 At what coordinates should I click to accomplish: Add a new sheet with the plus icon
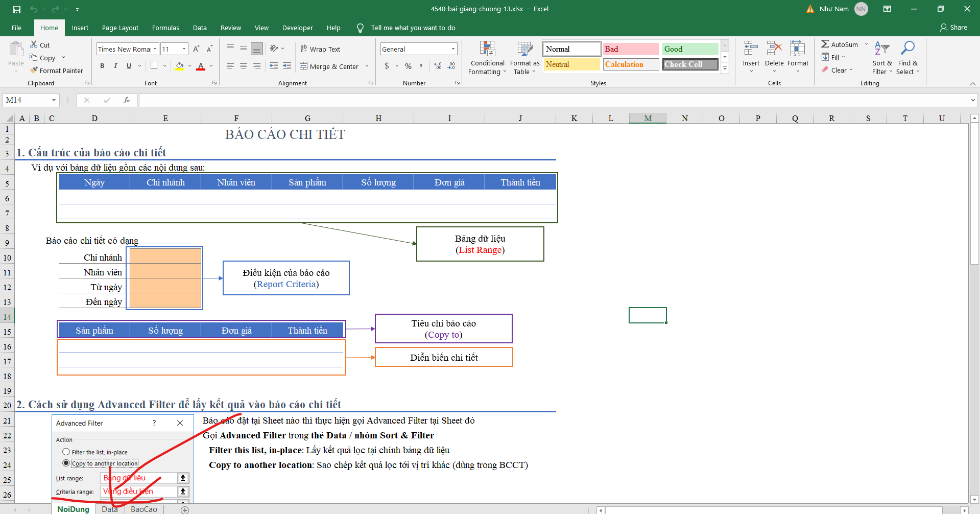coord(185,510)
